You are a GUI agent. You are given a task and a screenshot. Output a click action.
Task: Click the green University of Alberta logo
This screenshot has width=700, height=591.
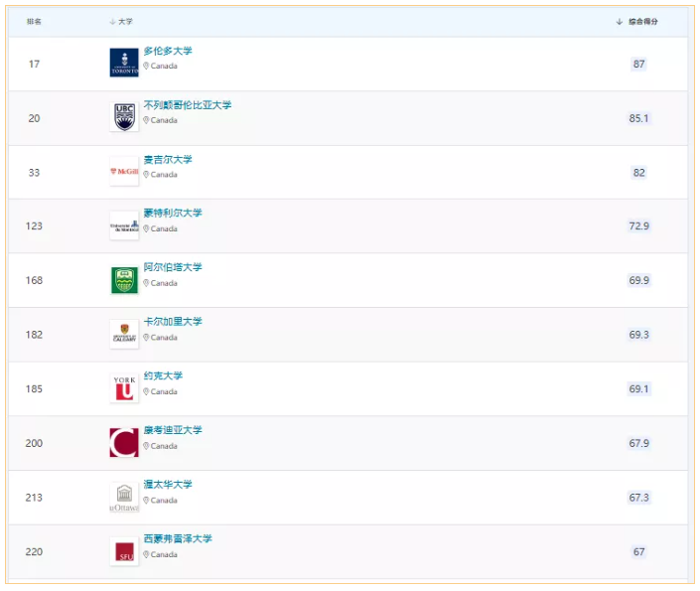(x=124, y=280)
